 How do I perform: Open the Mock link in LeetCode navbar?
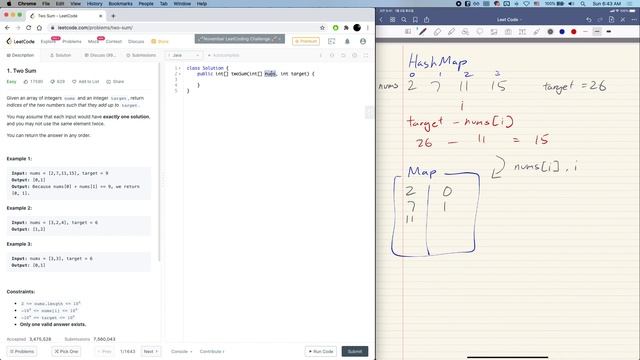[93, 42]
